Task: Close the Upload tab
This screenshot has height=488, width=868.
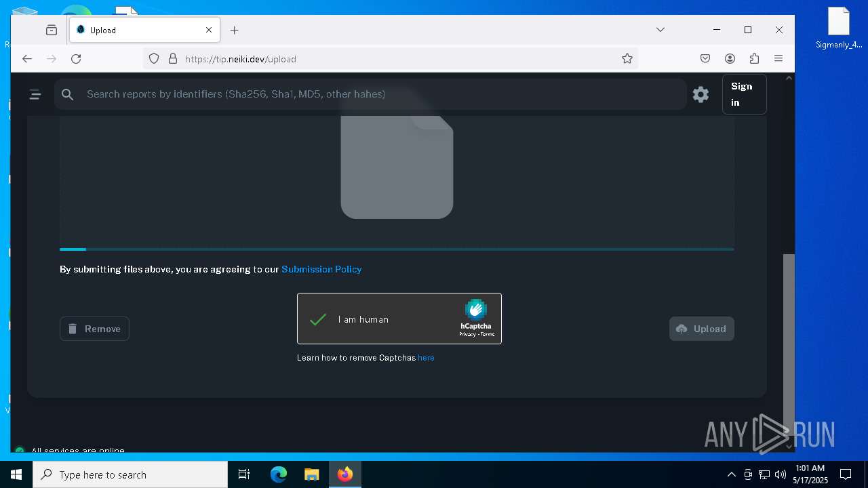Action: click(209, 30)
